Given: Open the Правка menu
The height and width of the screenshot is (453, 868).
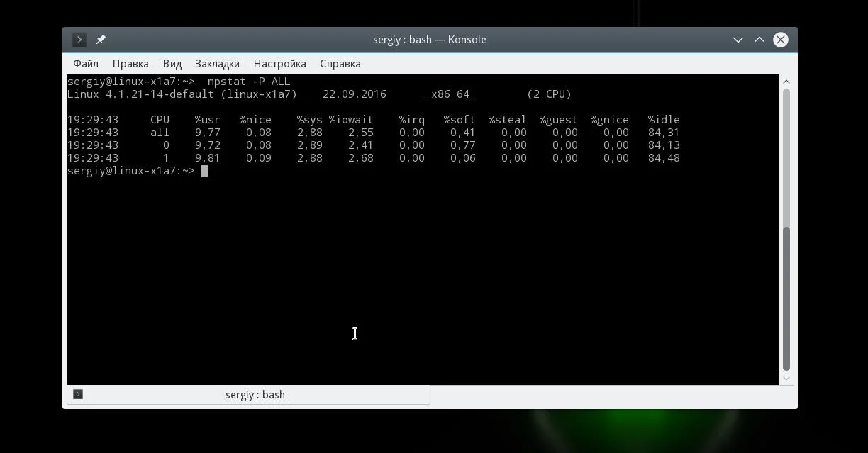Looking at the screenshot, I should (130, 64).
